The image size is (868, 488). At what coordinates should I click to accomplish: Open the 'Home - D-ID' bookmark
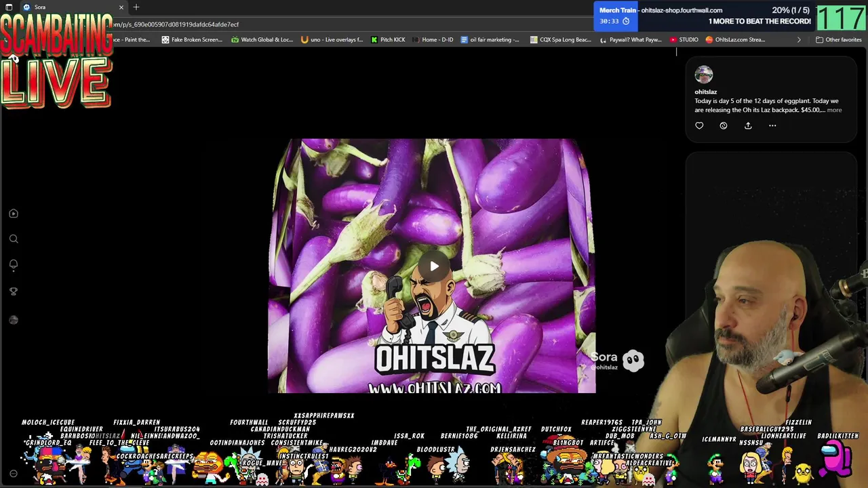tap(433, 39)
